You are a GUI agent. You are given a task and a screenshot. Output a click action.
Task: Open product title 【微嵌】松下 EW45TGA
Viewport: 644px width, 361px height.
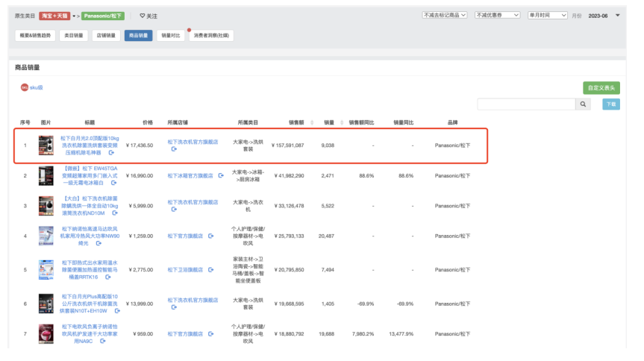coord(90,175)
